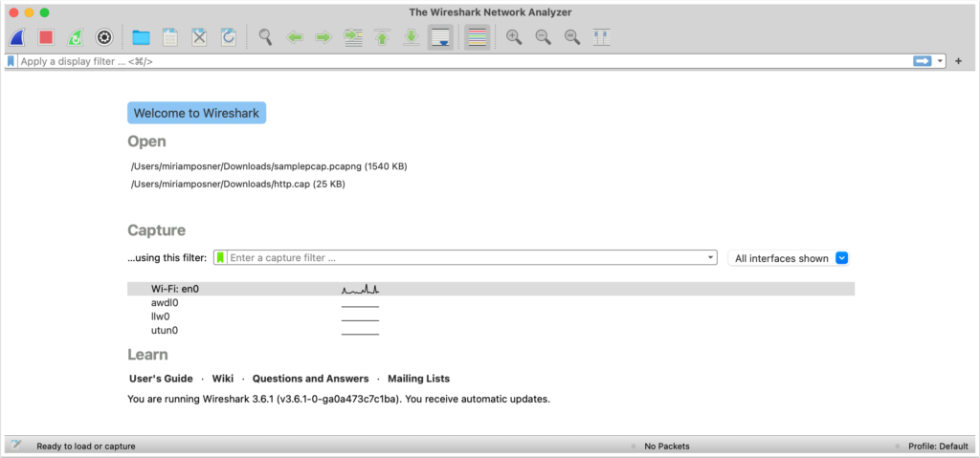Screen dimensions: 980x458
Task: Click the Find a packet magnifier icon
Action: (x=265, y=37)
